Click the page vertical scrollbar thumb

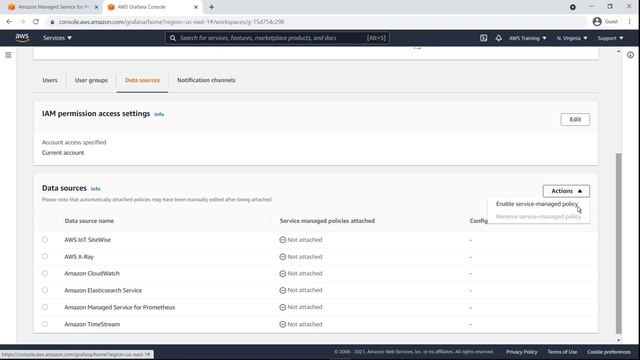(618, 243)
